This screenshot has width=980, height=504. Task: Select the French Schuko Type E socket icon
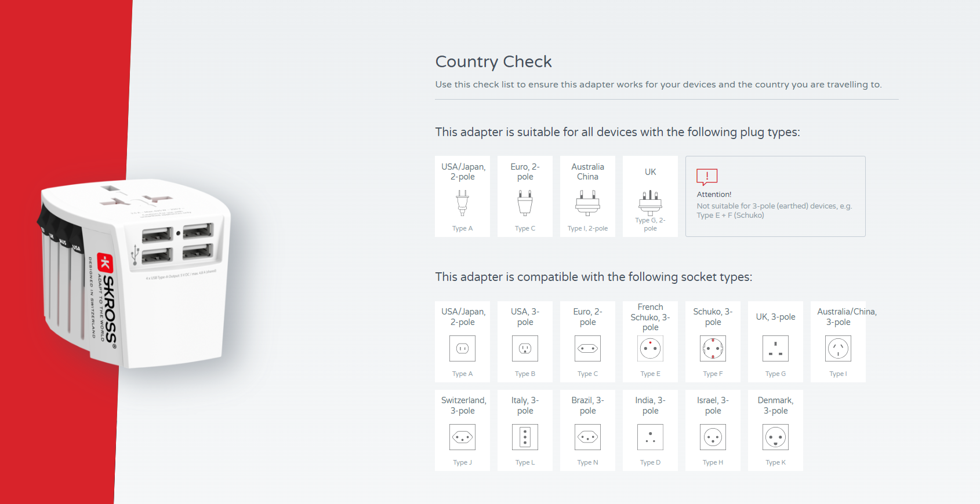[650, 348]
